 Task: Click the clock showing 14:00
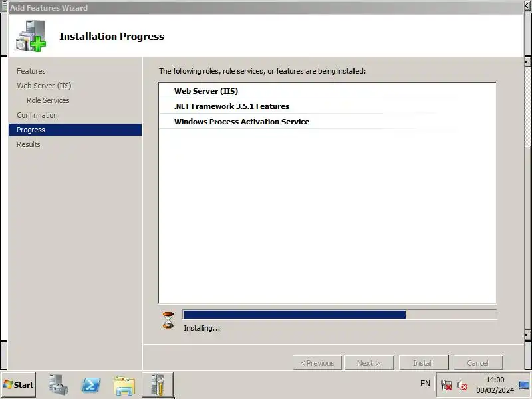point(495,380)
